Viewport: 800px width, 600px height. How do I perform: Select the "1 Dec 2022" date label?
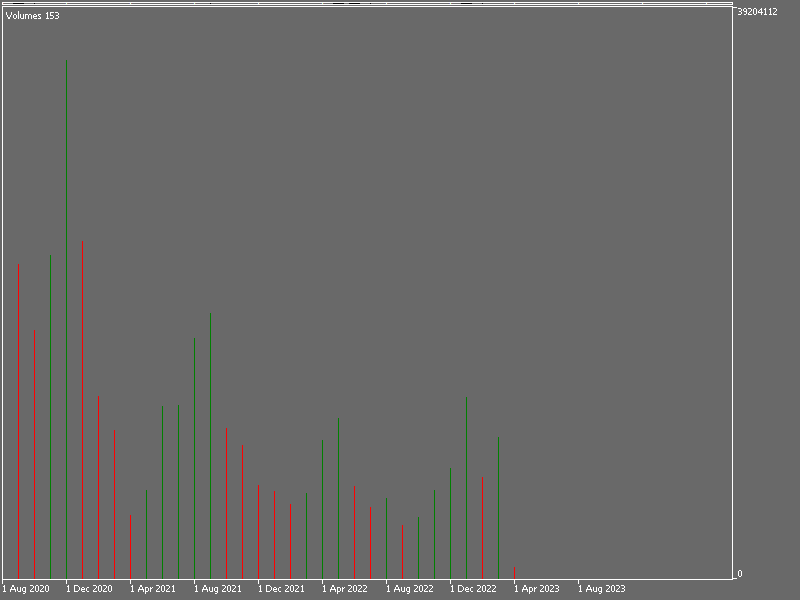473,589
